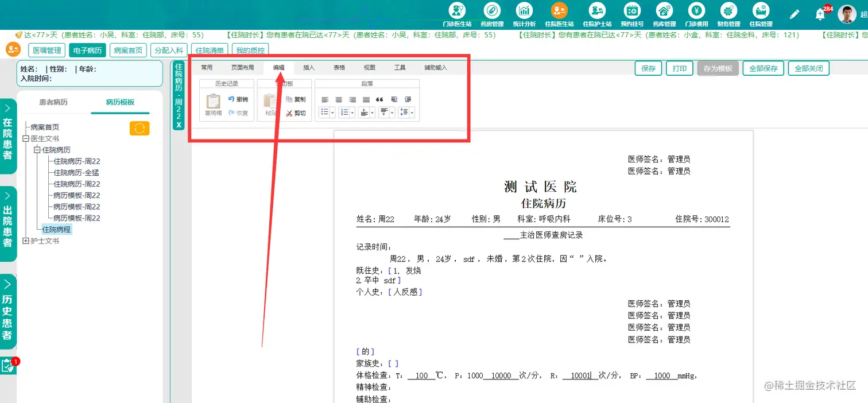The height and width of the screenshot is (403, 868).
Task: Open the notification bell with 284 badge
Action: pos(820,14)
